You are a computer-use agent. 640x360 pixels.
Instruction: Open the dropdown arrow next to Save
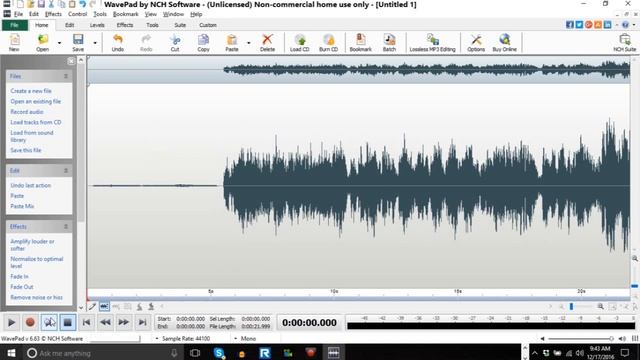point(95,43)
